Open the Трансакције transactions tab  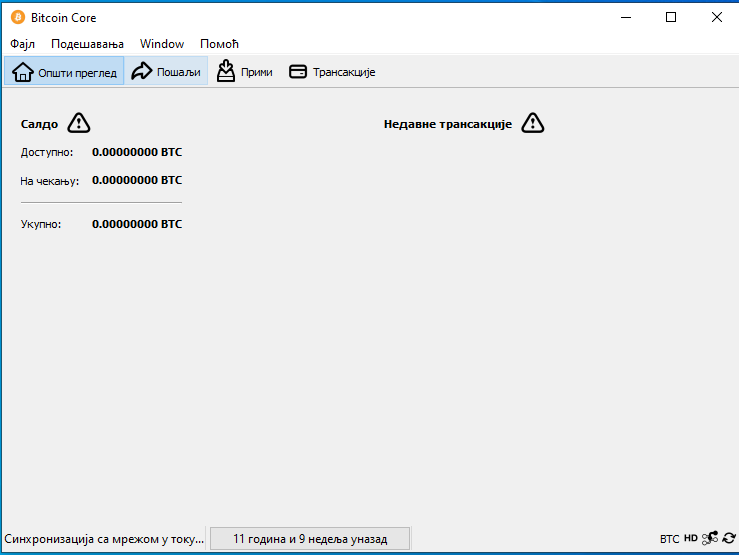(x=332, y=71)
